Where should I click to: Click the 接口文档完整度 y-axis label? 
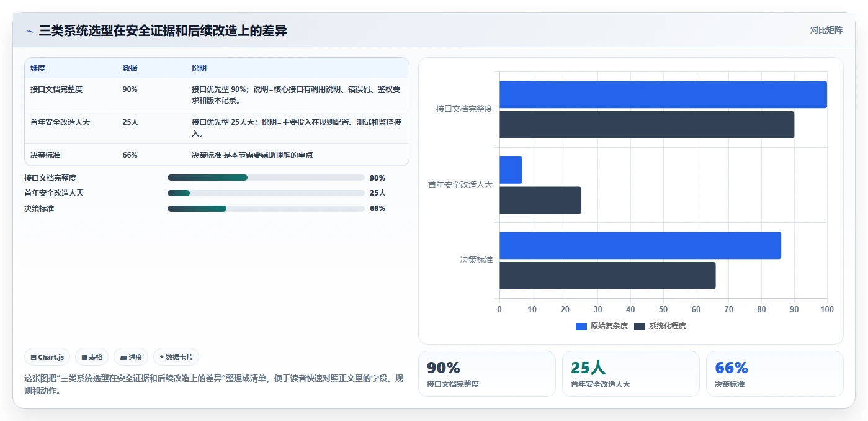[464, 109]
